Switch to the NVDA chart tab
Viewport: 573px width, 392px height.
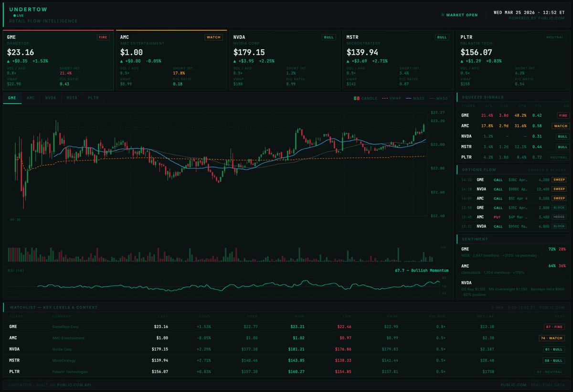pyautogui.click(x=51, y=98)
